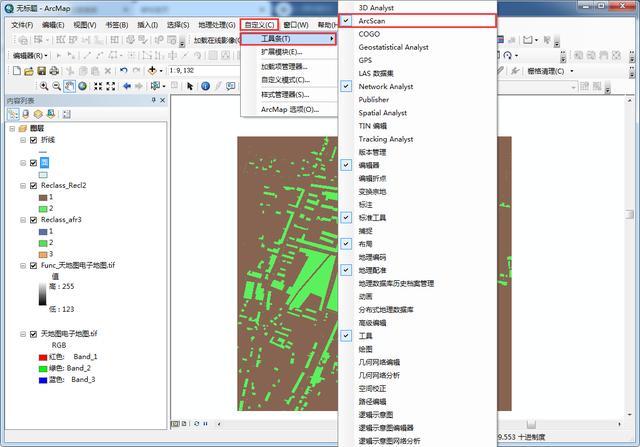Open Add Data dropdown arrow

point(161,71)
